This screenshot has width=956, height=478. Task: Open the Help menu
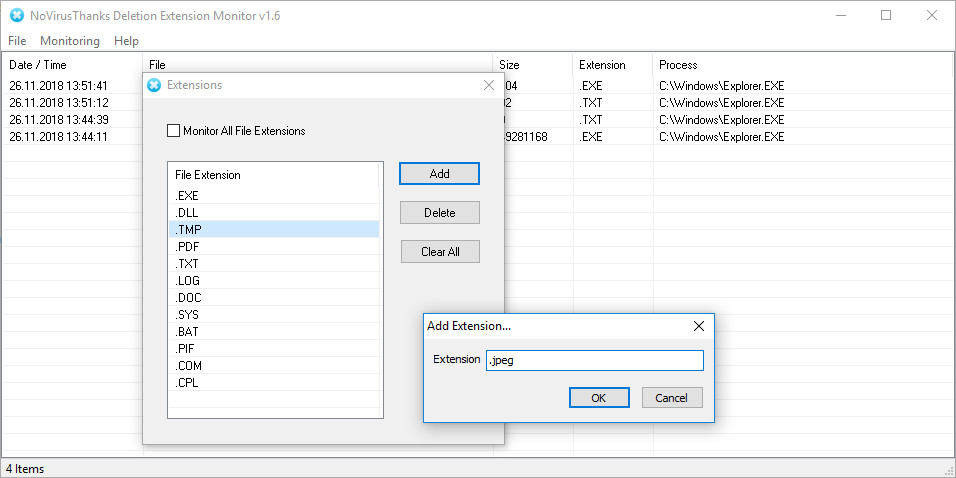coord(126,41)
